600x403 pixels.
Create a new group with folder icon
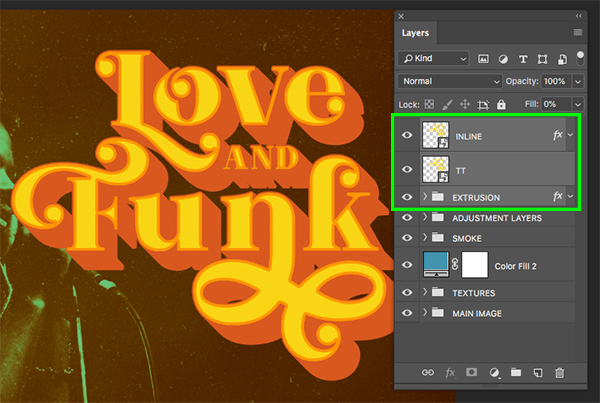tap(516, 373)
